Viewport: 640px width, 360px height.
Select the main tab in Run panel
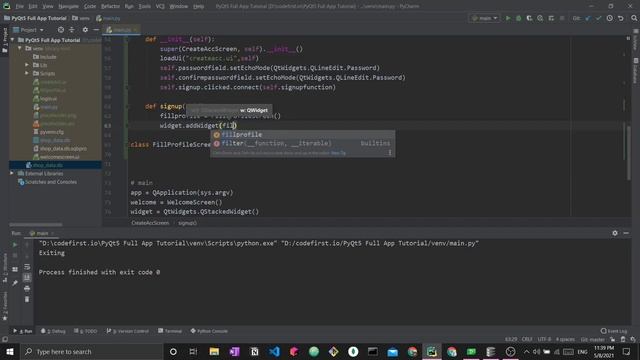click(x=42, y=233)
